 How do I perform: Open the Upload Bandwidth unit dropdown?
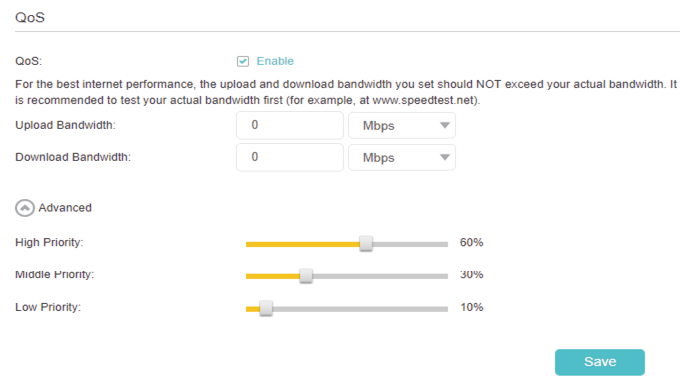click(x=402, y=125)
